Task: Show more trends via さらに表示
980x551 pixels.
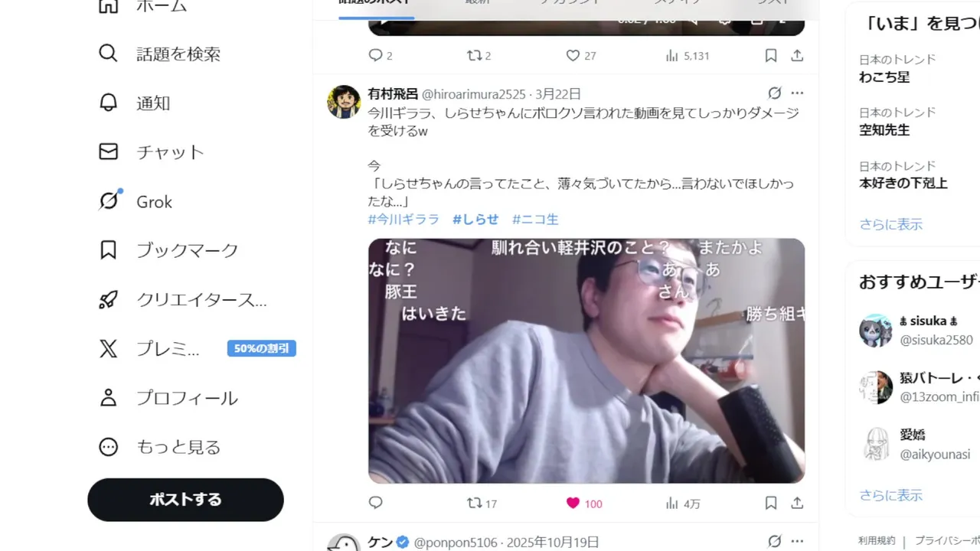Action: pyautogui.click(x=890, y=224)
